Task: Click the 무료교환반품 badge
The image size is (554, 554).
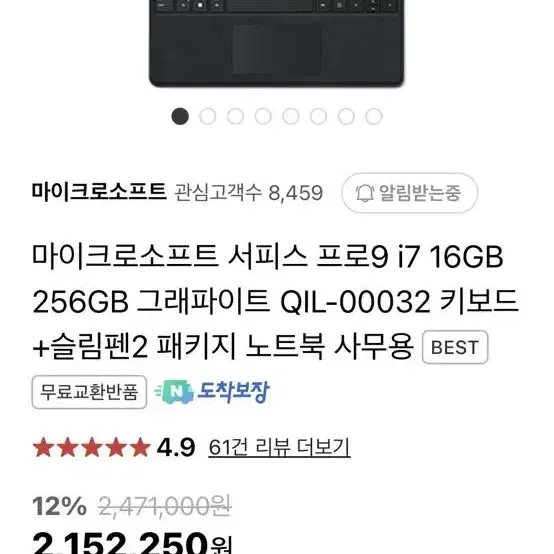Action: click(x=89, y=392)
